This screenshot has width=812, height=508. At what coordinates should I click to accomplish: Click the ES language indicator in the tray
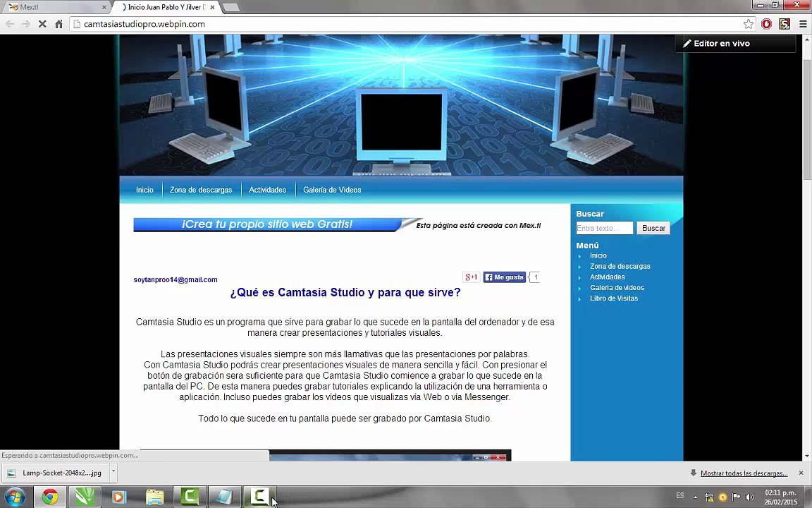680,495
